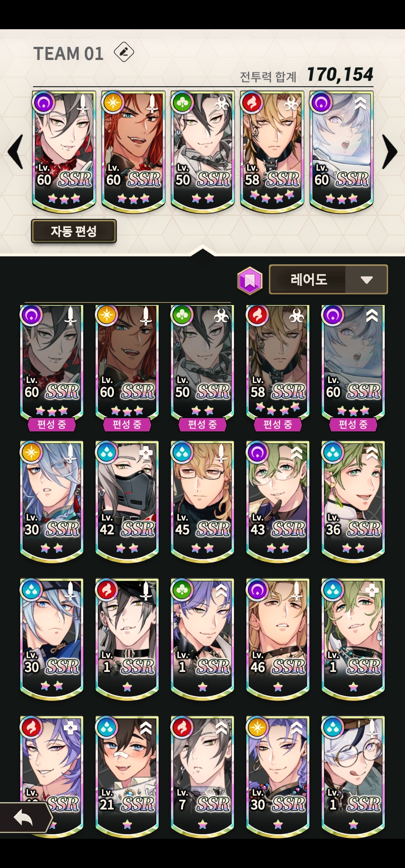Select the Lv. 7 SSR character card
Screen dimensions: 405x868
point(202,777)
